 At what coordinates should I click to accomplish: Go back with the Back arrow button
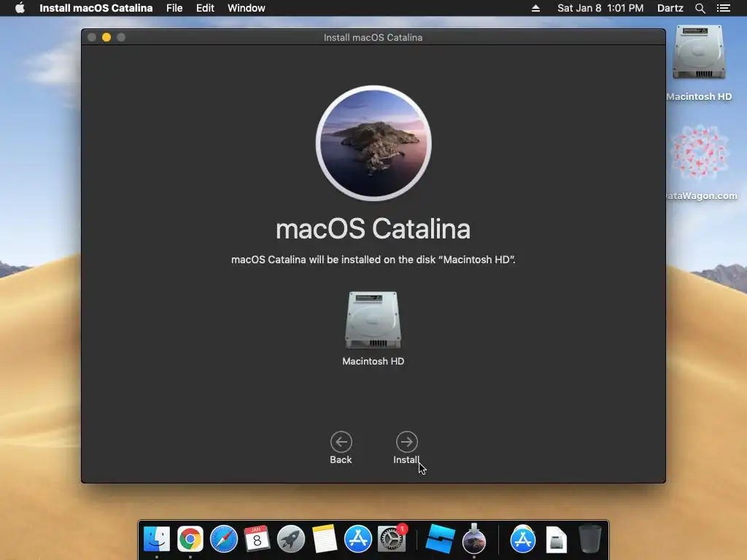[x=341, y=442]
